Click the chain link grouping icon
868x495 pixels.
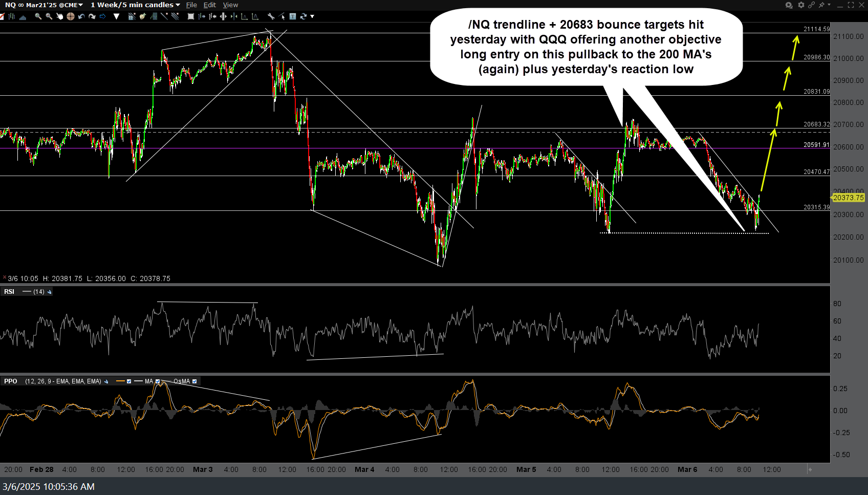tap(811, 5)
